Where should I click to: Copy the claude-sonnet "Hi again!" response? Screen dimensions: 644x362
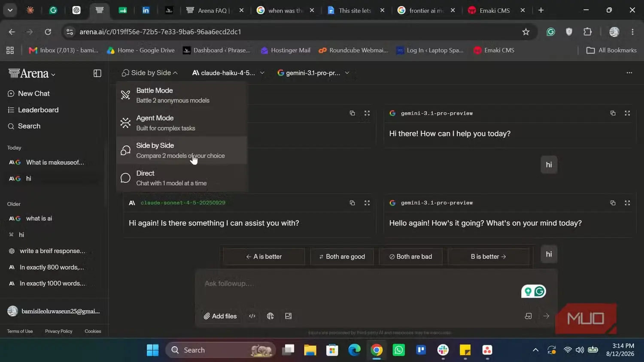pyautogui.click(x=352, y=203)
